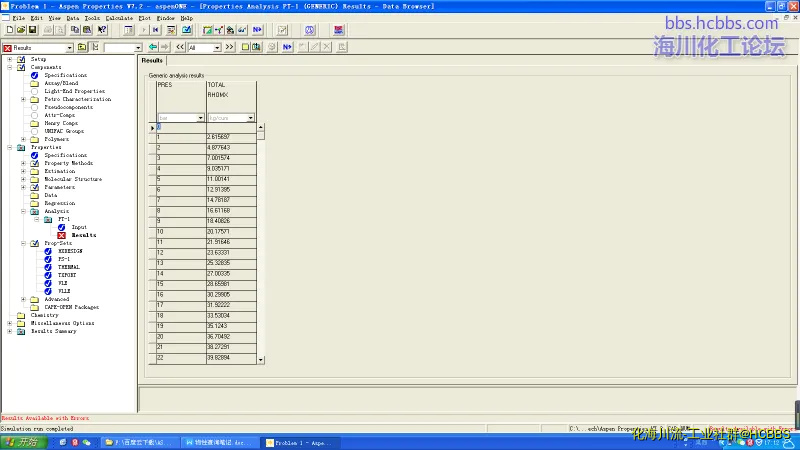Click the cell value 20.17571

click(x=231, y=232)
